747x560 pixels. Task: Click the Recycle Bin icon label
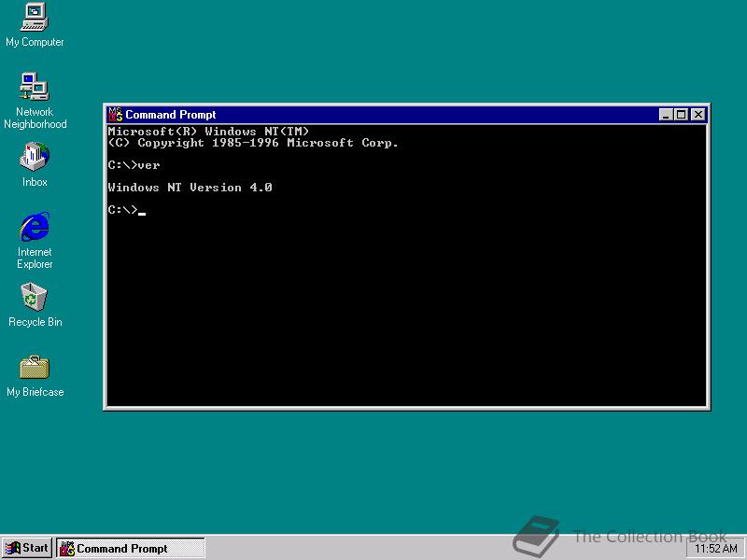pyautogui.click(x=35, y=322)
